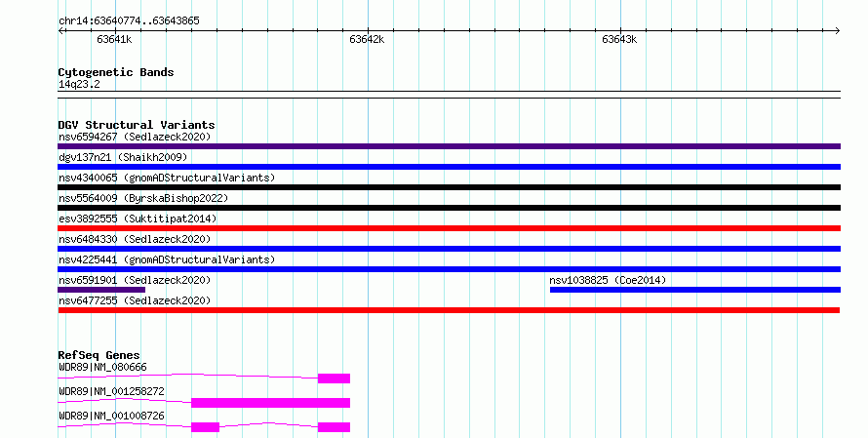Click the cytogenetic band 14q23.2 line
The height and width of the screenshot is (438, 868).
[x=449, y=95]
